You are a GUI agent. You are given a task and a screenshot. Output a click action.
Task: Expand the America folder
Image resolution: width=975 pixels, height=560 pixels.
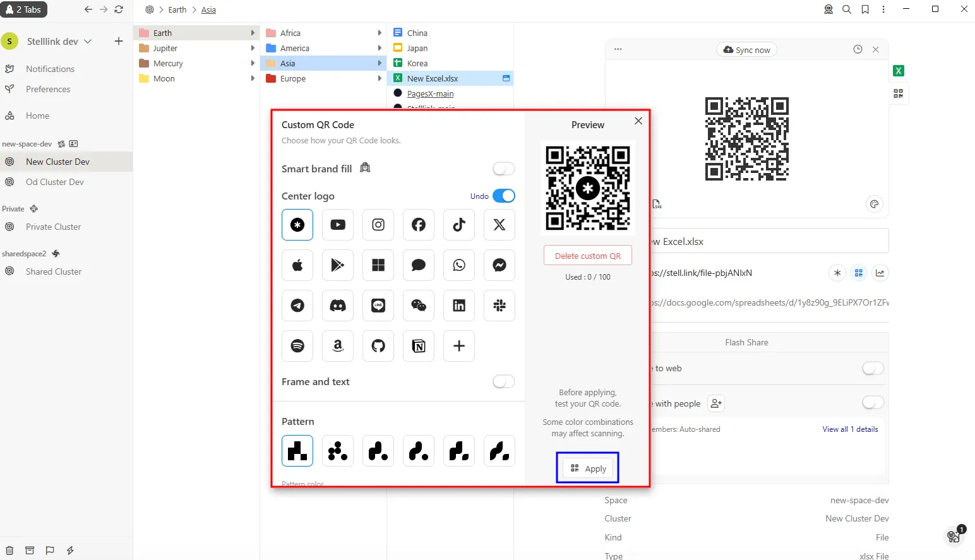[378, 48]
